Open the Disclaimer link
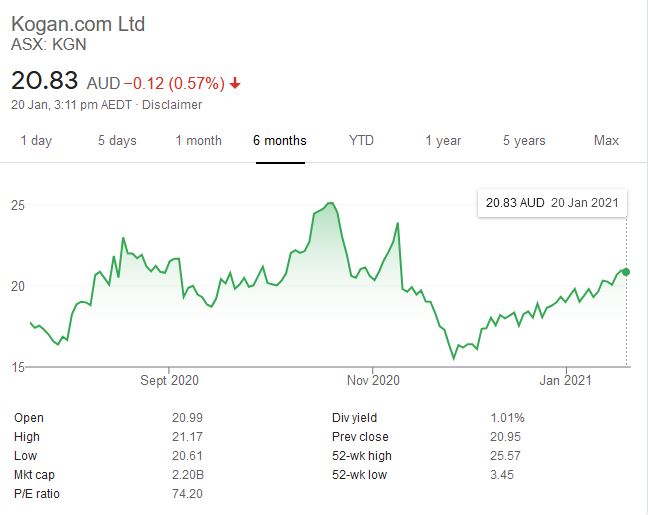 pos(174,104)
